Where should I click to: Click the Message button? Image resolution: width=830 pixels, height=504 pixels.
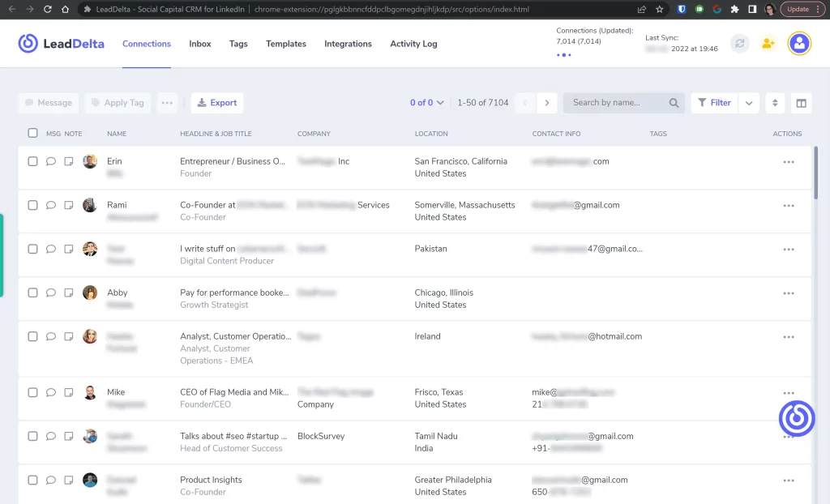tap(49, 103)
